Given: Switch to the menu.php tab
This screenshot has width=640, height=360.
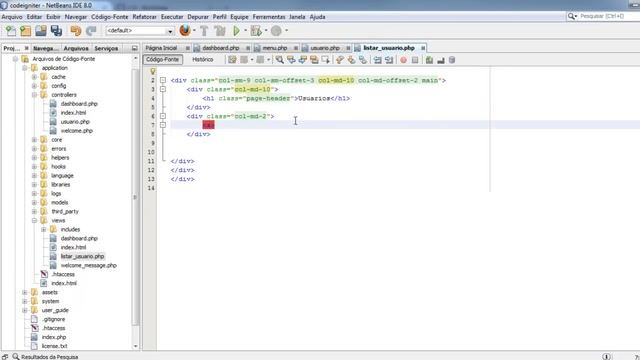Looking at the screenshot, I should 275,48.
